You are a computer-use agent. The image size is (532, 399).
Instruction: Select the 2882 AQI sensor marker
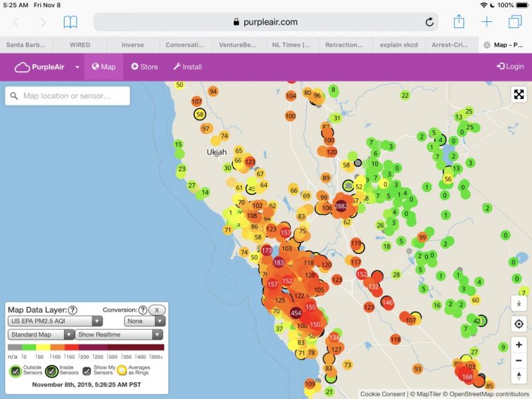341,206
